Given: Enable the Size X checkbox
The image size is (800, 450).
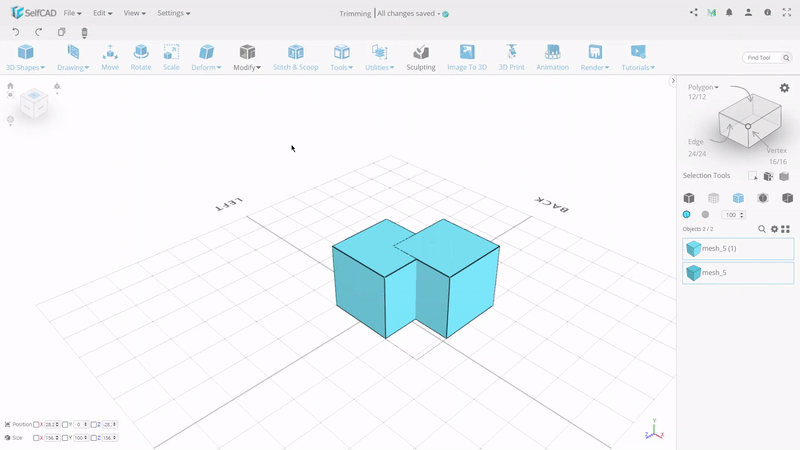Looking at the screenshot, I should pos(36,438).
